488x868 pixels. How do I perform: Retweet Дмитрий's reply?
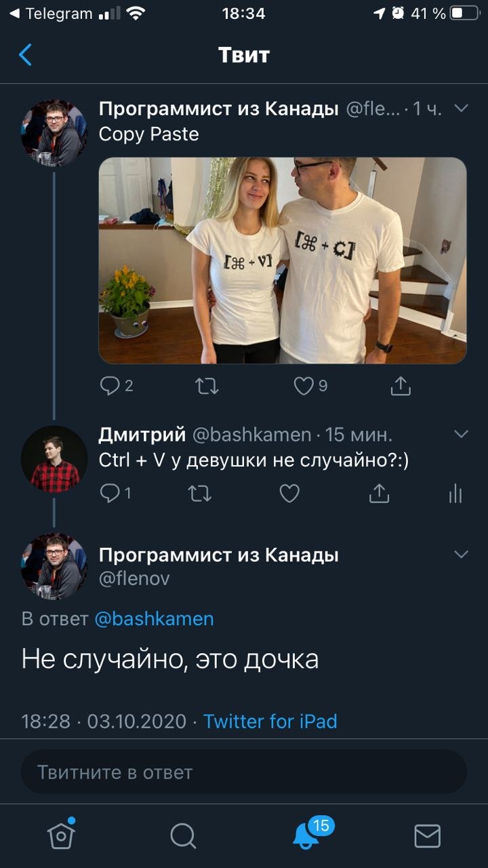click(199, 494)
